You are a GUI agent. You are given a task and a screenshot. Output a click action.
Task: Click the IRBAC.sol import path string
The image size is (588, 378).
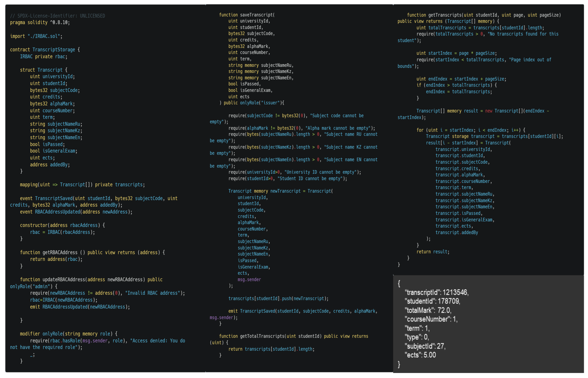tap(43, 36)
